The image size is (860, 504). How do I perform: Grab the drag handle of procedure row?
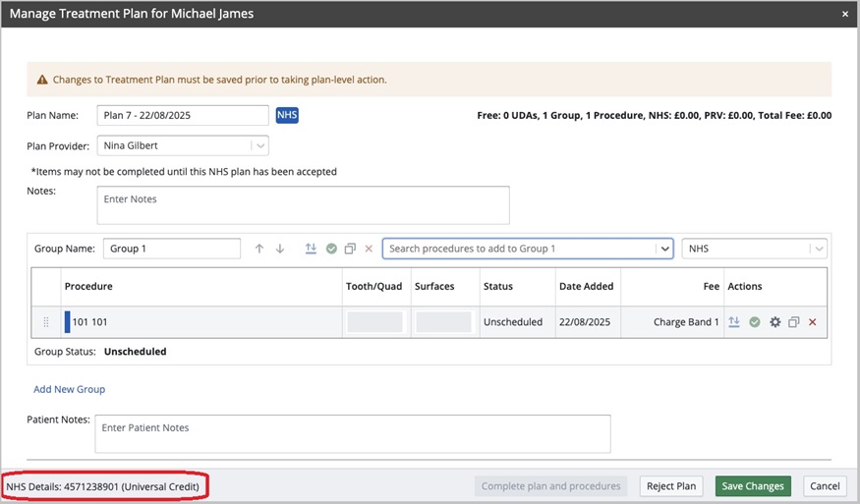click(44, 322)
